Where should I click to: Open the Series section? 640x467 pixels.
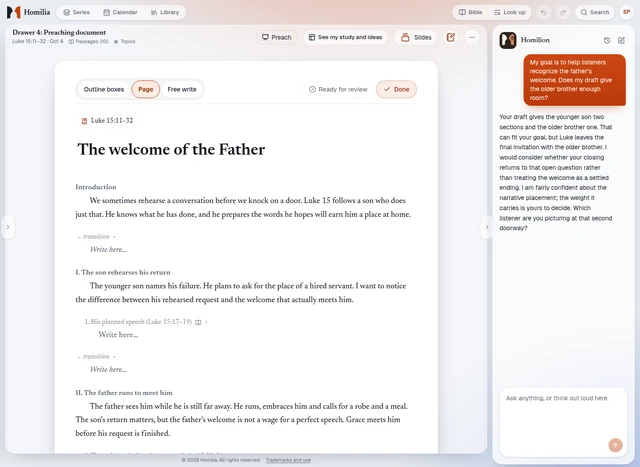(x=76, y=12)
